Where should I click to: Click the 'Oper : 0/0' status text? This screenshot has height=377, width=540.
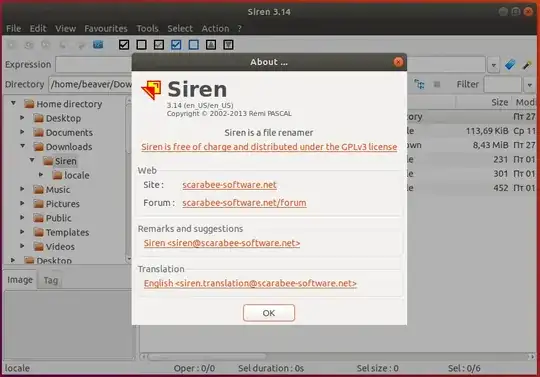pos(194,368)
